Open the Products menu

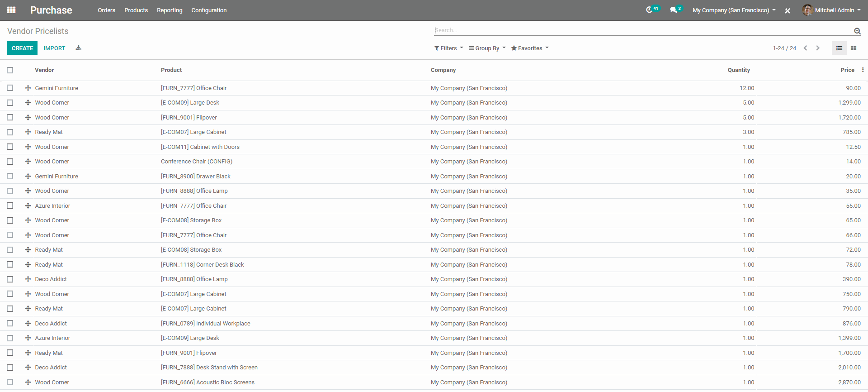coord(136,10)
